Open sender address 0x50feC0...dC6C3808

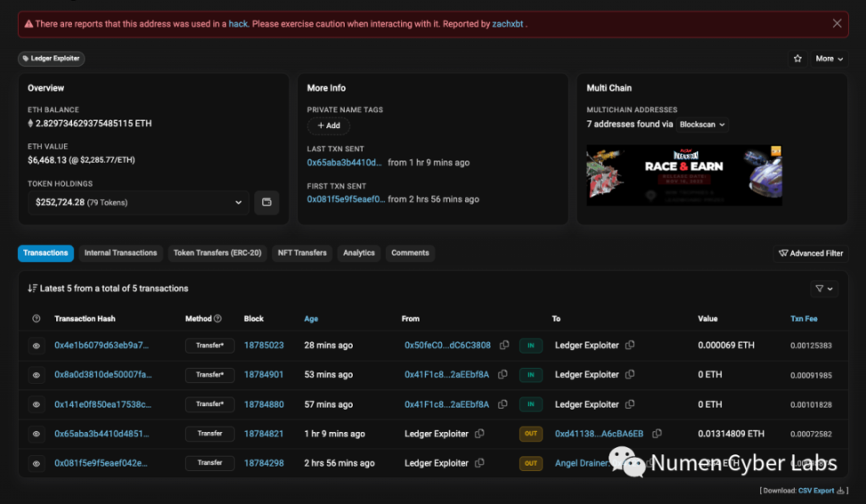(447, 345)
